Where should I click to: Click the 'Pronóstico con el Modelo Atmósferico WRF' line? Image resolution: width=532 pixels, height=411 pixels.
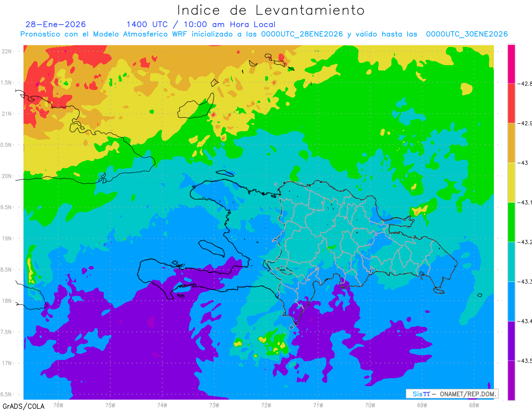(x=264, y=34)
